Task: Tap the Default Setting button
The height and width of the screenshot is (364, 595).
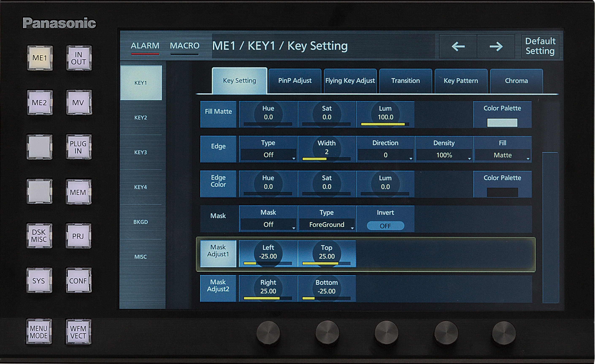Action: coord(540,46)
